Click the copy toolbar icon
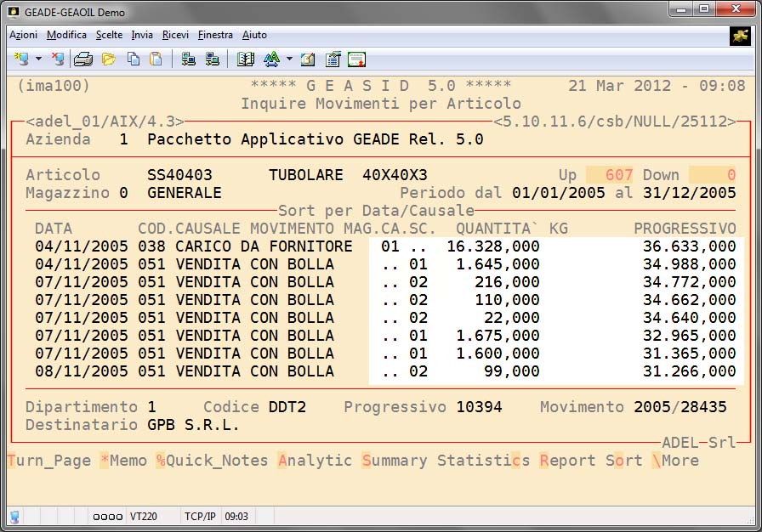The image size is (762, 532). click(x=134, y=59)
